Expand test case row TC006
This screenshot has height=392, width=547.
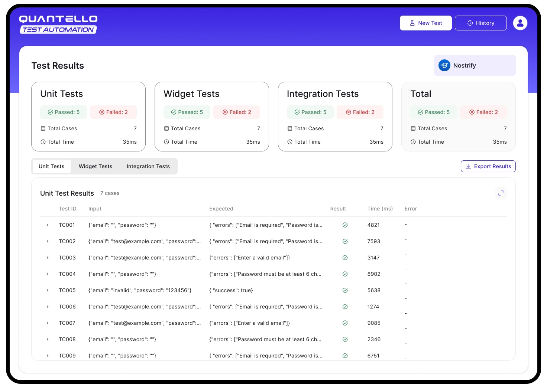coord(48,307)
